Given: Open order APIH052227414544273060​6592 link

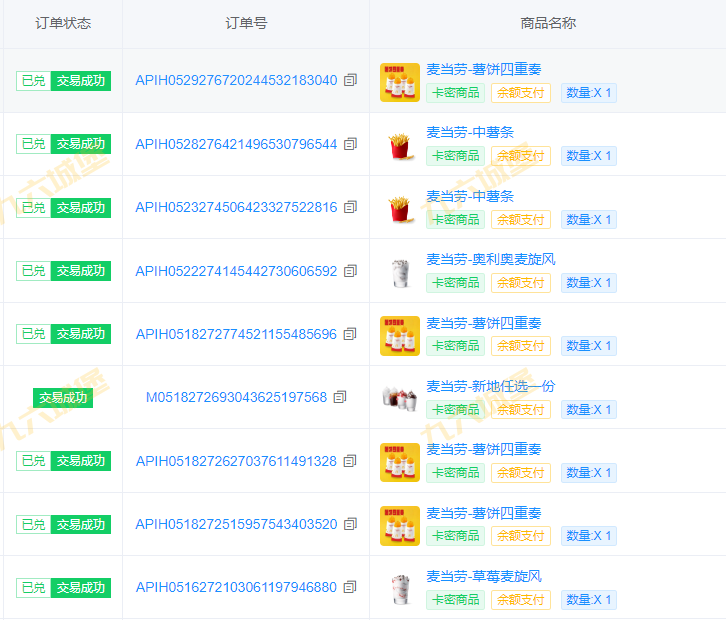Looking at the screenshot, I should pos(236,271).
